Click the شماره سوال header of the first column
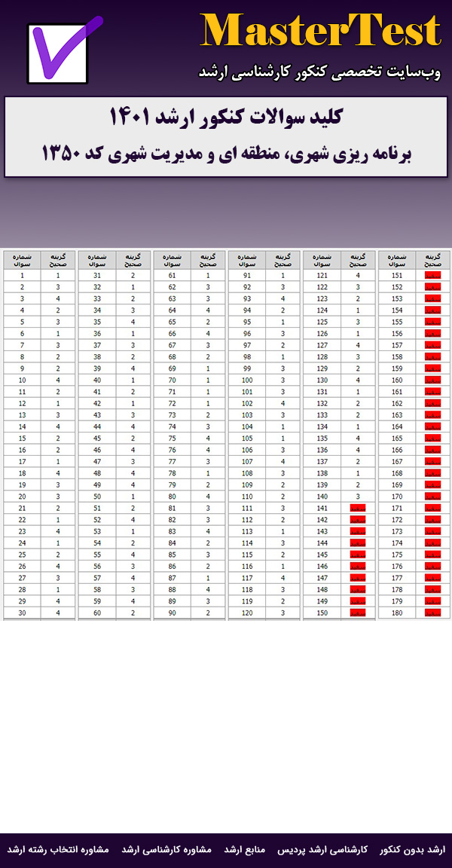The height and width of the screenshot is (868, 452). [x=22, y=260]
